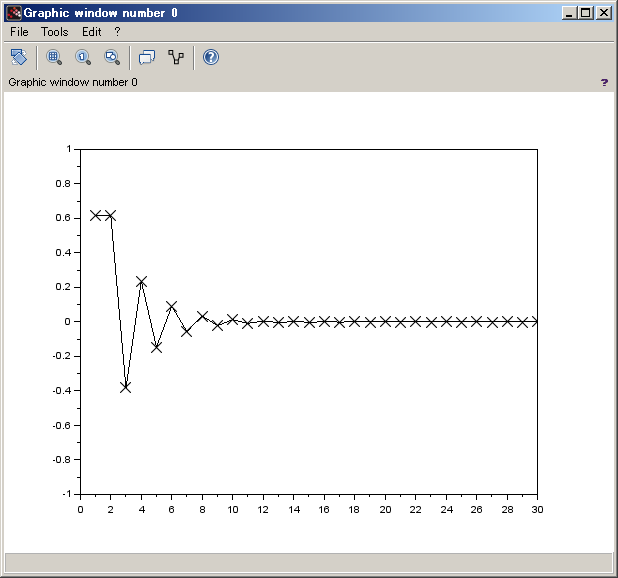Click the x-axis label 30
618x578 pixels.
[537, 510]
